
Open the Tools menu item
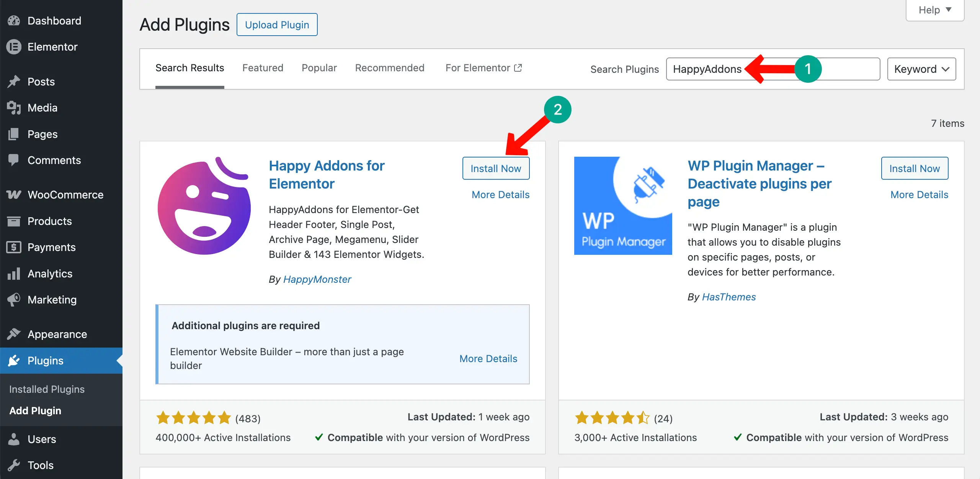[x=61, y=465]
